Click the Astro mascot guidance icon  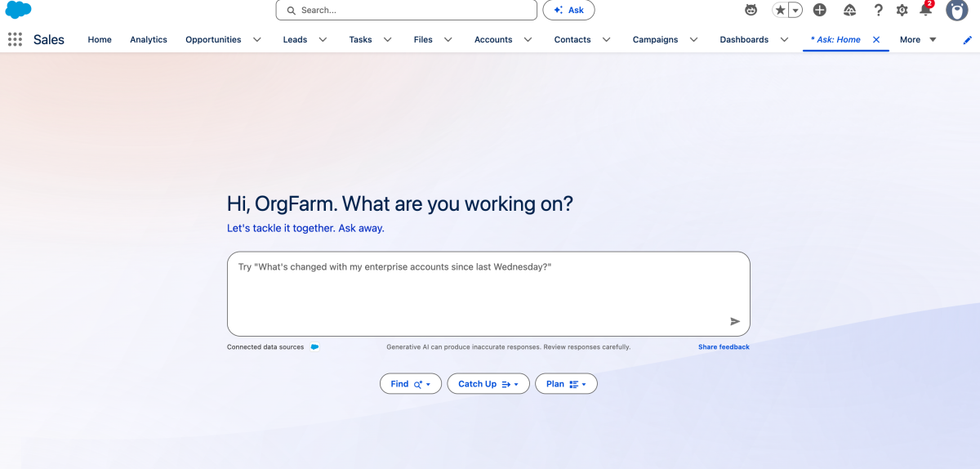coord(751,10)
